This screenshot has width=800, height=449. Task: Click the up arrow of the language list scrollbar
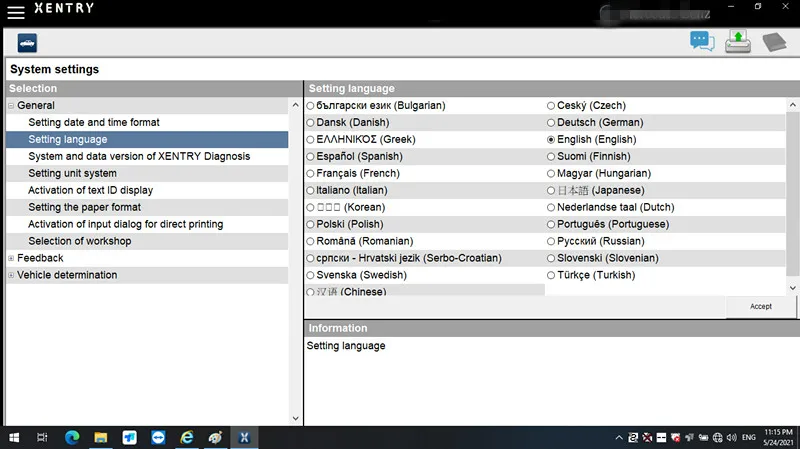pyautogui.click(x=792, y=105)
